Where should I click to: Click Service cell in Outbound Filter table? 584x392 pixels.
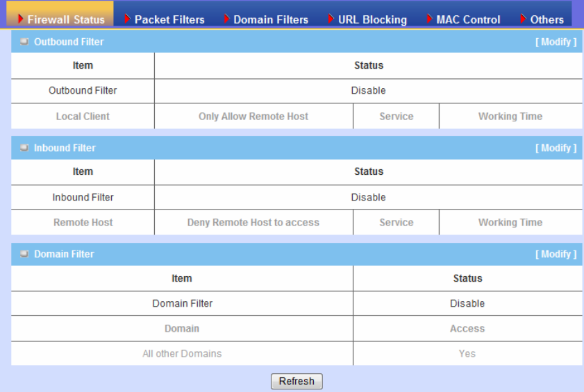click(397, 117)
